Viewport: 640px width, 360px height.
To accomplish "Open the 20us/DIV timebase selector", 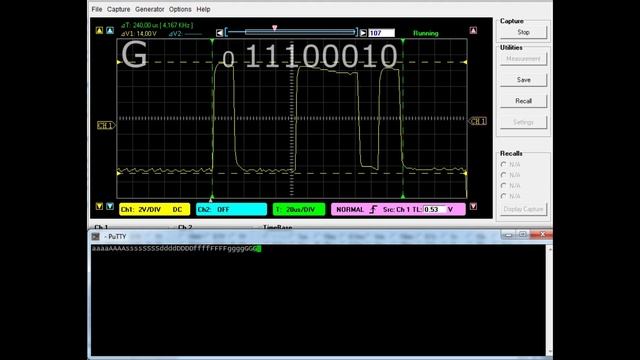I will click(299, 209).
